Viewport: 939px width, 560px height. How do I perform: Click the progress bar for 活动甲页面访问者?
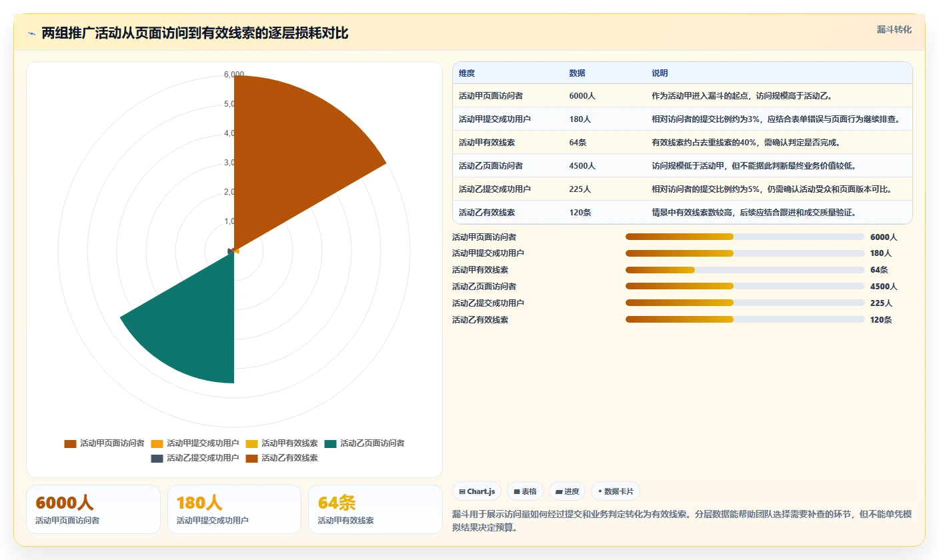point(745,237)
